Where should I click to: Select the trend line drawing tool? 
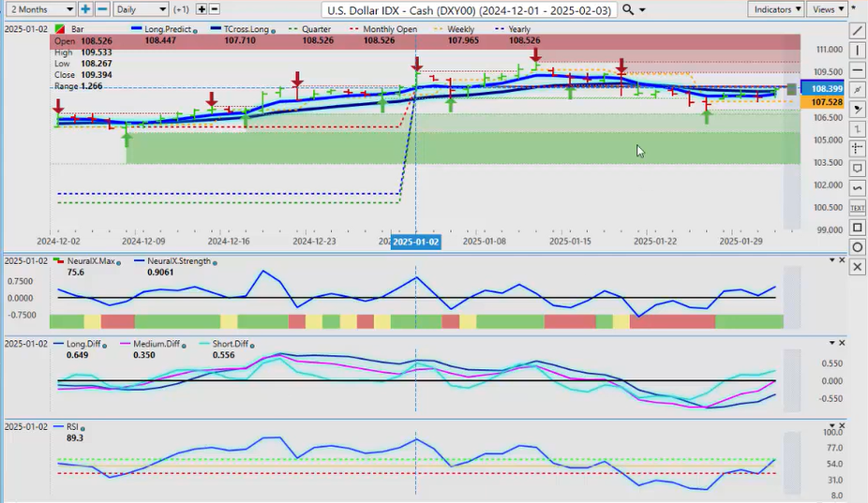click(857, 30)
